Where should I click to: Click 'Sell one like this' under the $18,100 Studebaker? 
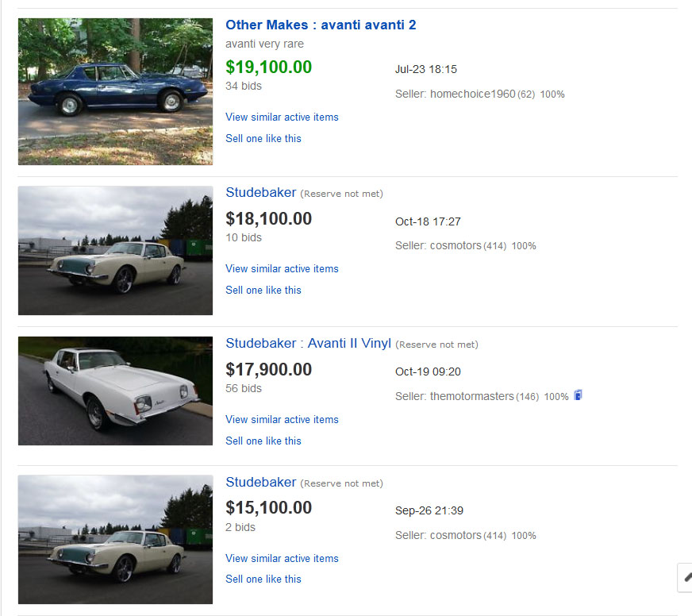(263, 290)
